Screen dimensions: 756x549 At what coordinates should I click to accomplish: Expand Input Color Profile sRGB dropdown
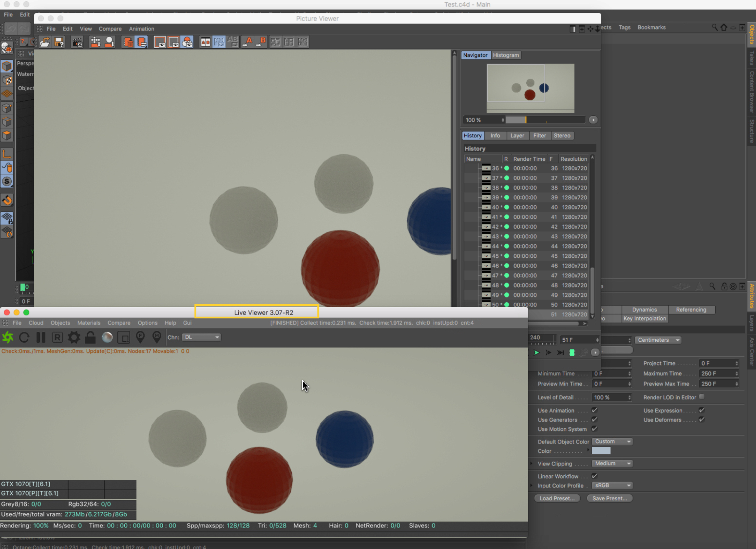(612, 485)
